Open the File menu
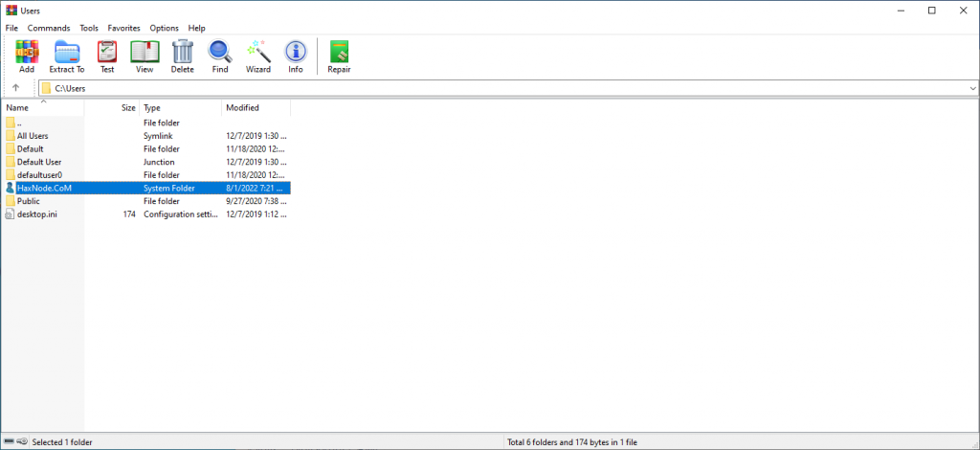Screen dimensions: 980x450 (11, 29)
